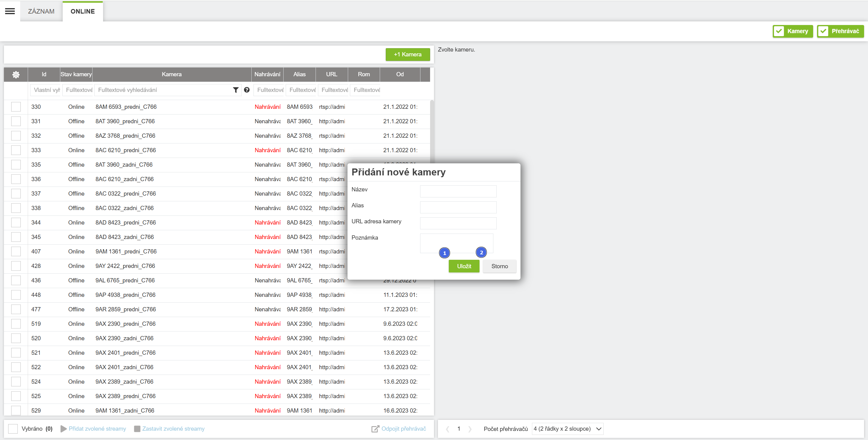The width and height of the screenshot is (868, 440).
Task: Select the ONLINE tab
Action: coord(83,11)
